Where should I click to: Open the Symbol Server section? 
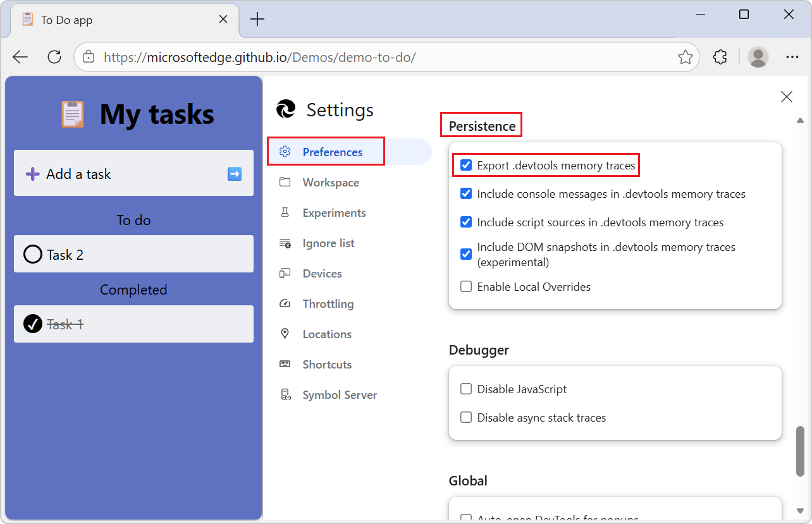click(x=340, y=394)
